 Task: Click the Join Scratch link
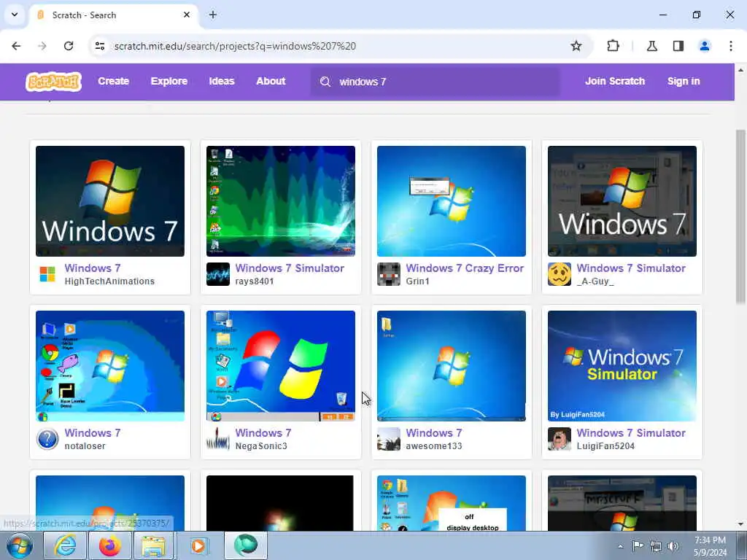(x=615, y=82)
